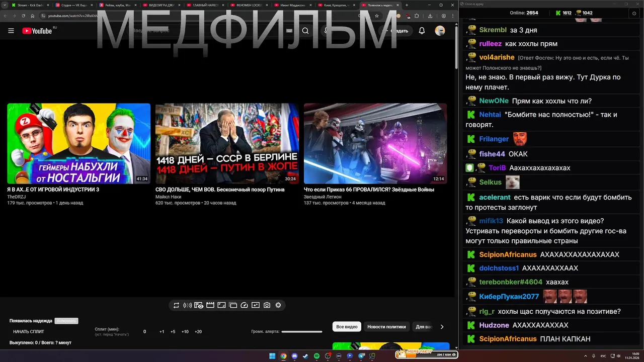
Task: Open video title Я В АХ..Е ОТ ИГРОВОЙ ИНДУСТРИИ 3
Action: pyautogui.click(x=53, y=190)
